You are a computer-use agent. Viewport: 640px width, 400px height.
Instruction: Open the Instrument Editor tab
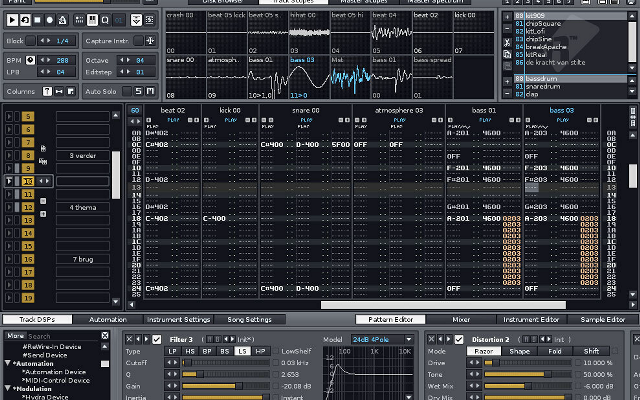pos(532,320)
